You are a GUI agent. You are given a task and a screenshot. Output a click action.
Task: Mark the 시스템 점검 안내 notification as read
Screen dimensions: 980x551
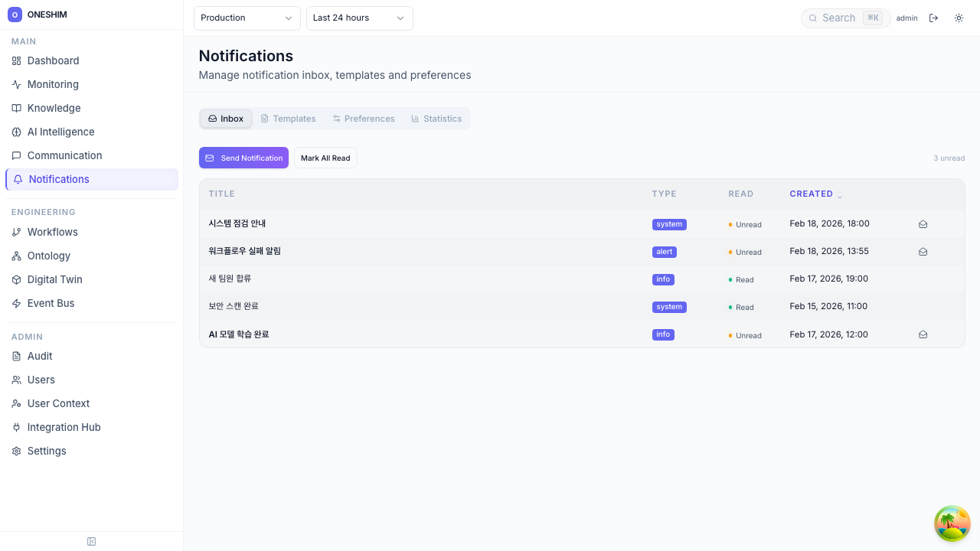(x=923, y=224)
